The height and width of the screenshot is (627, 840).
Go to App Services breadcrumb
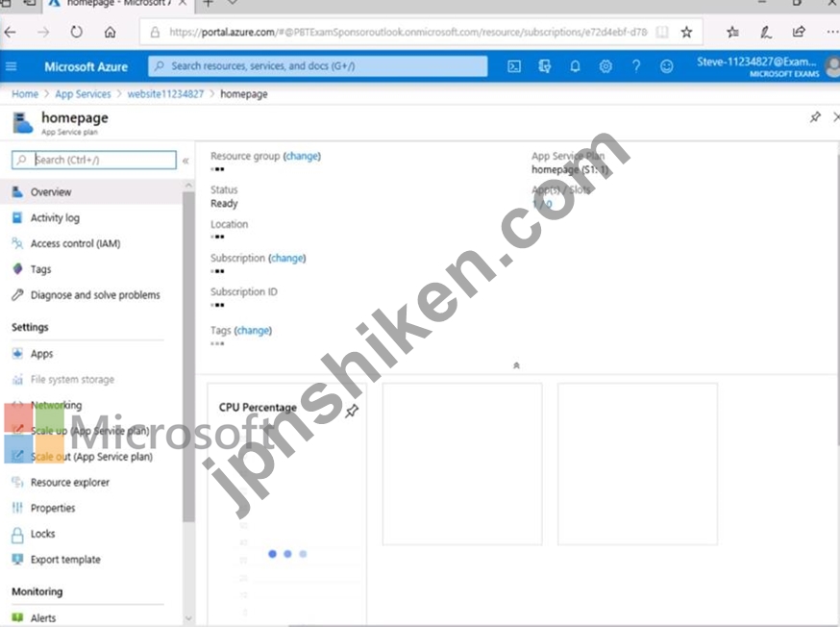83,94
